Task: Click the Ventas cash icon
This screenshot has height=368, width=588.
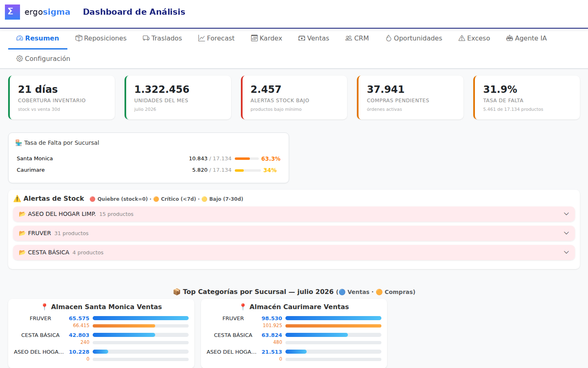Action: click(302, 38)
